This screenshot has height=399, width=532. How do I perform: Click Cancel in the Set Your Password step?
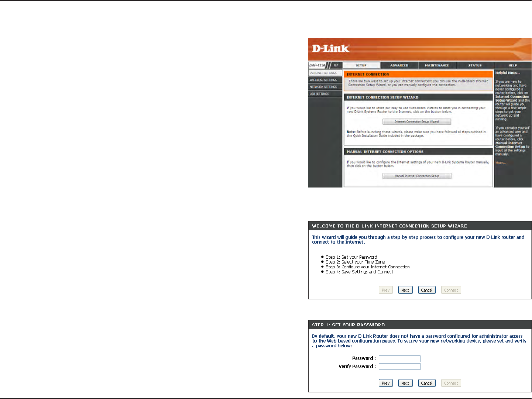pyautogui.click(x=427, y=383)
